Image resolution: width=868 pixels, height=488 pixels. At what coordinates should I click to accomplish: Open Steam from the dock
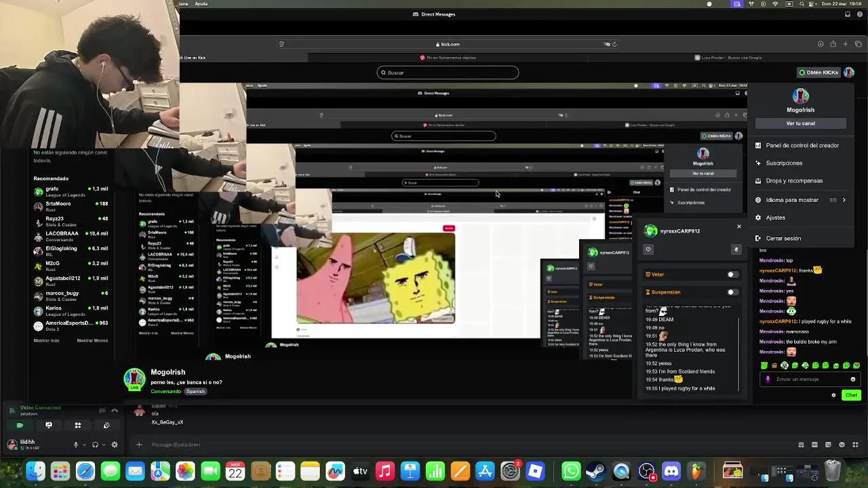(596, 471)
